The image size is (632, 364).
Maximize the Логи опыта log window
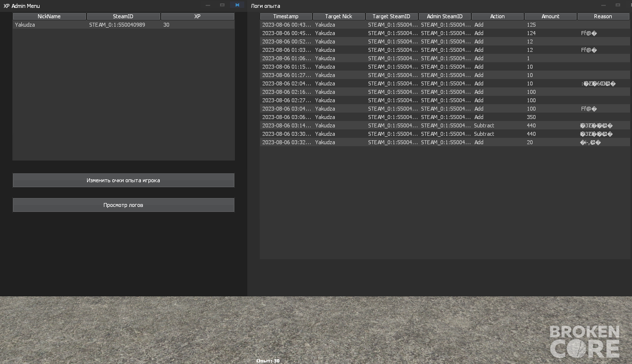tap(618, 5)
